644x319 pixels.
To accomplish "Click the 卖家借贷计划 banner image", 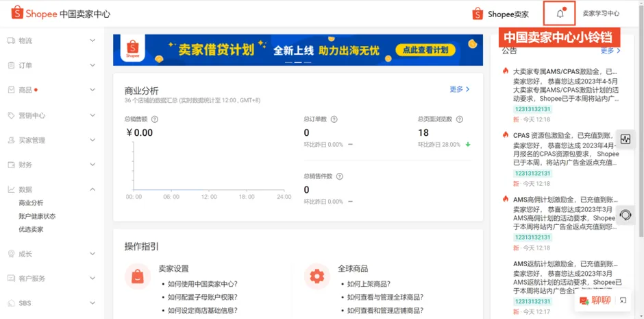I will click(x=298, y=50).
